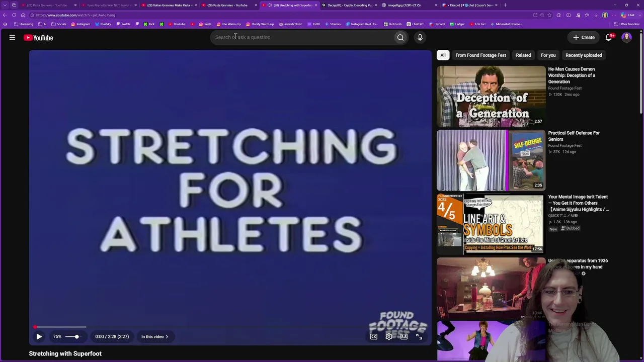This screenshot has height=362, width=644.
Task: Toggle theater mode on the player
Action: click(404, 337)
